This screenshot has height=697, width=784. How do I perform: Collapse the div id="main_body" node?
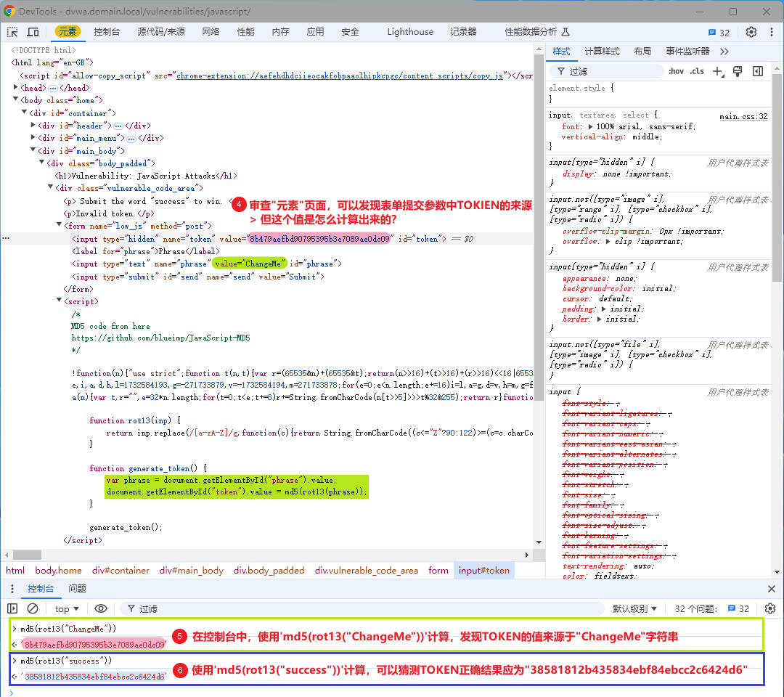33,150
